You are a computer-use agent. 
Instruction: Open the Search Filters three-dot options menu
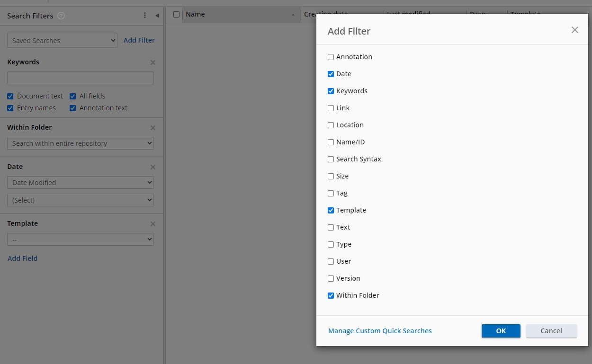(x=145, y=16)
